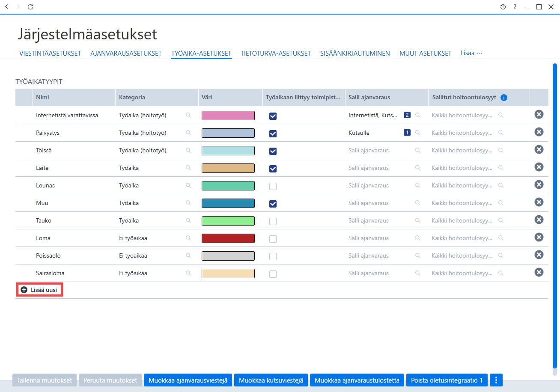
Task: Click Muokkaa ajanvarausviestejä button
Action: [x=188, y=380]
